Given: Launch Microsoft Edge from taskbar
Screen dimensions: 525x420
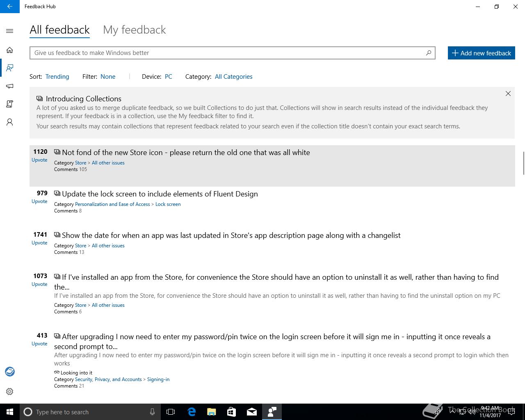Looking at the screenshot, I should 192,412.
